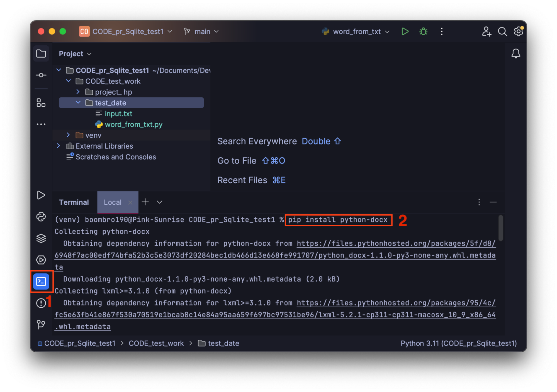Open the Problems tool window
The height and width of the screenshot is (392, 557).
tap(41, 303)
